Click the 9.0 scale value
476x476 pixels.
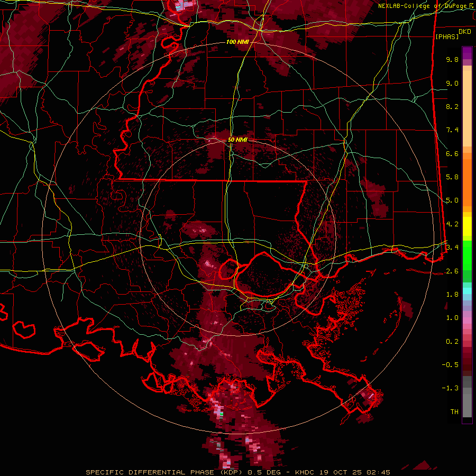click(x=452, y=83)
